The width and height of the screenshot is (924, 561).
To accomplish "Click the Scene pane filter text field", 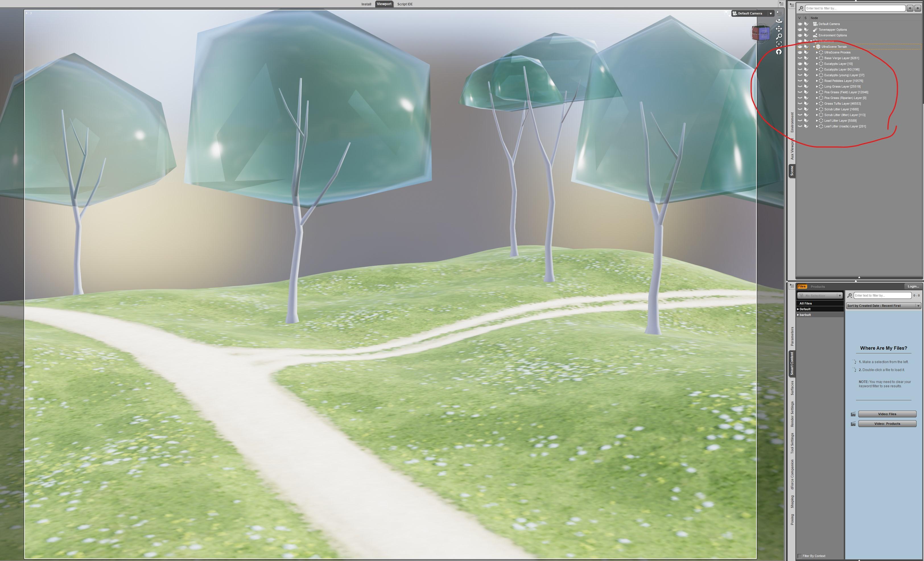I will (855, 8).
